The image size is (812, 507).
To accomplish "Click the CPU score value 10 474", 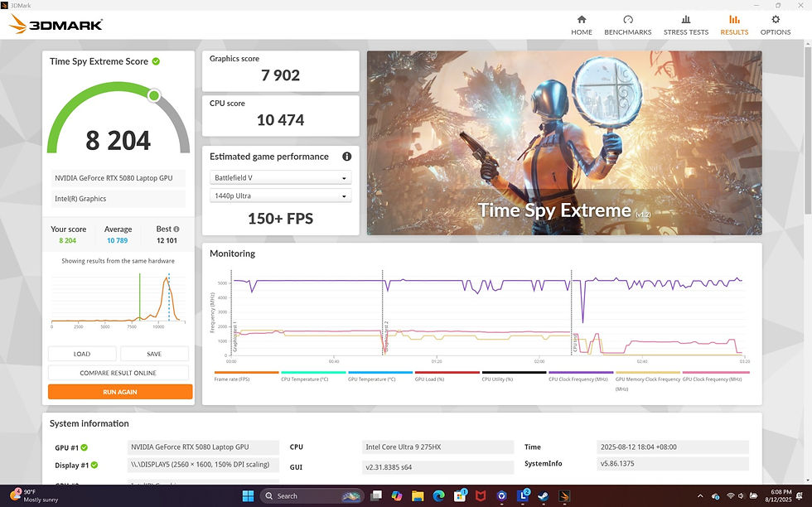I will point(280,120).
